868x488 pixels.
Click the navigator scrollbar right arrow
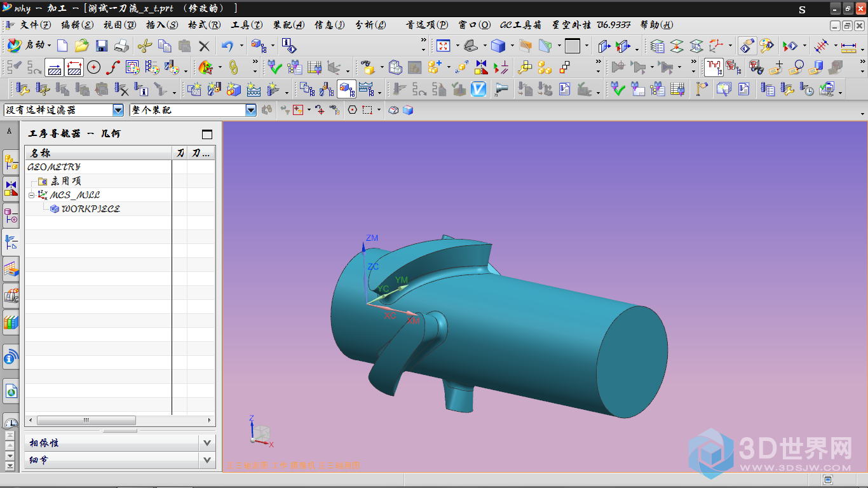pos(210,421)
